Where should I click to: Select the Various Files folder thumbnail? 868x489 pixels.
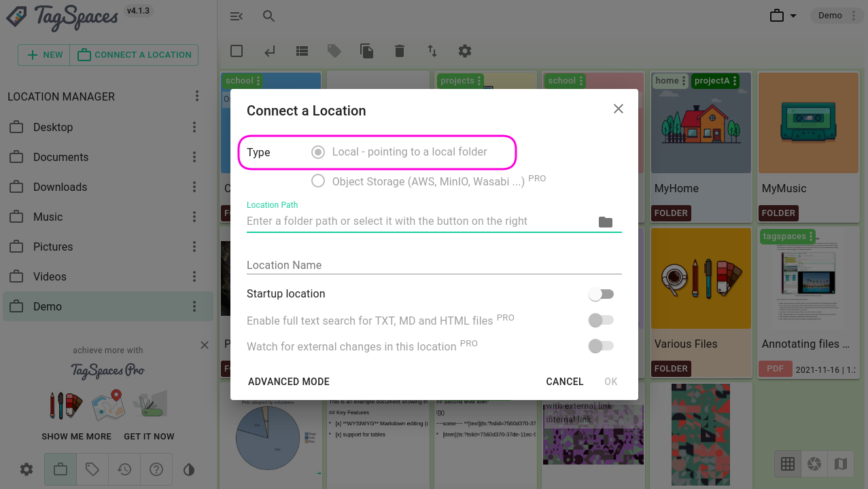pos(701,278)
